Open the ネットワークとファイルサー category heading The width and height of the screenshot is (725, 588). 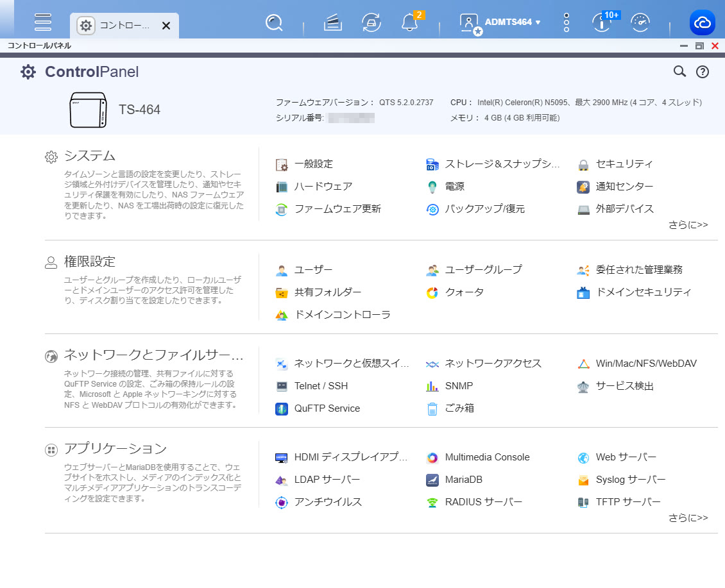[153, 355]
